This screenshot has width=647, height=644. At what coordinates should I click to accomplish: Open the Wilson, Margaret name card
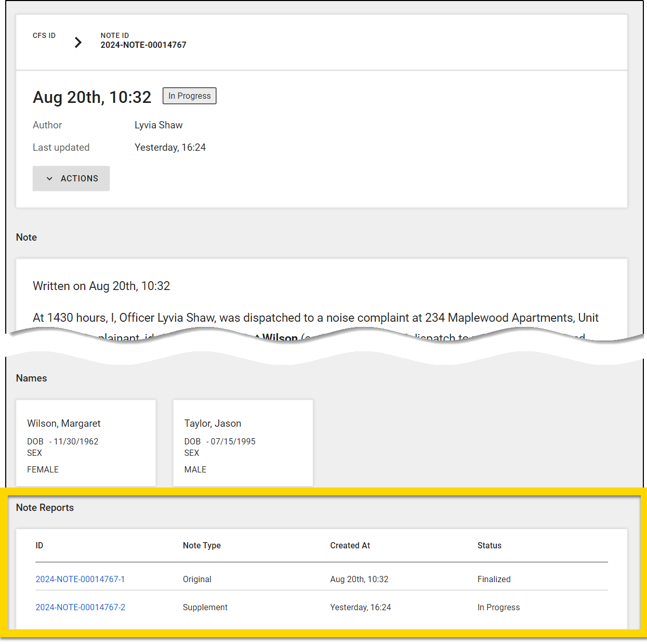(86, 443)
